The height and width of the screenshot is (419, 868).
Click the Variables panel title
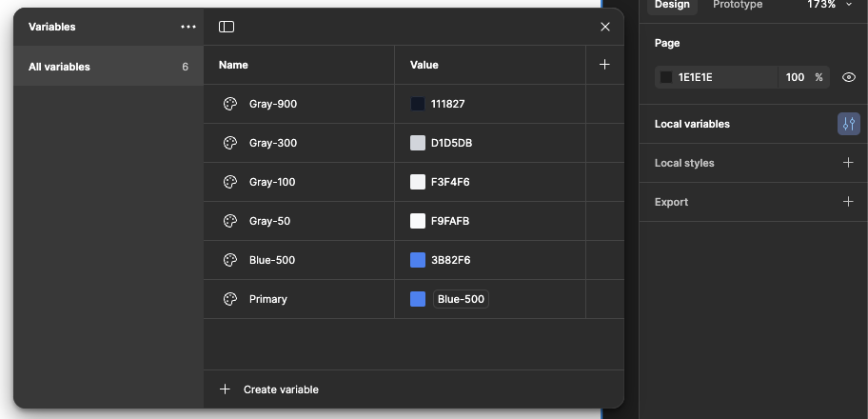coord(52,27)
